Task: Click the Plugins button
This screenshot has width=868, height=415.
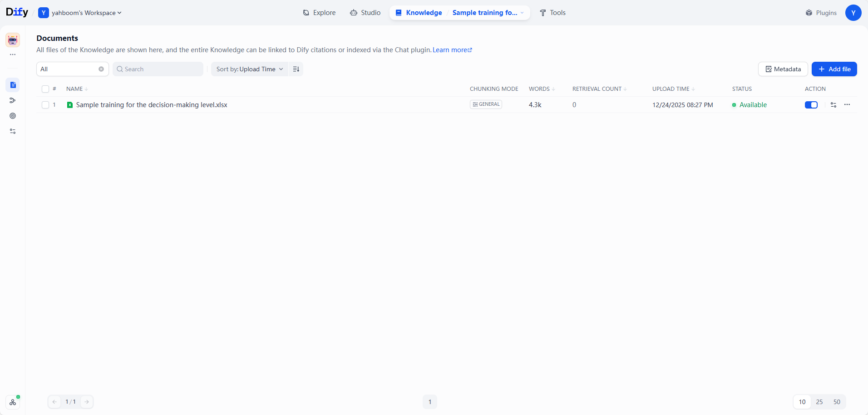Action: coord(821,13)
